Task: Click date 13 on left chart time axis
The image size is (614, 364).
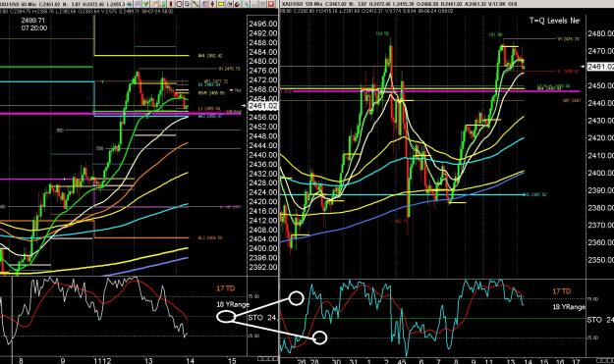Action: pos(148,360)
